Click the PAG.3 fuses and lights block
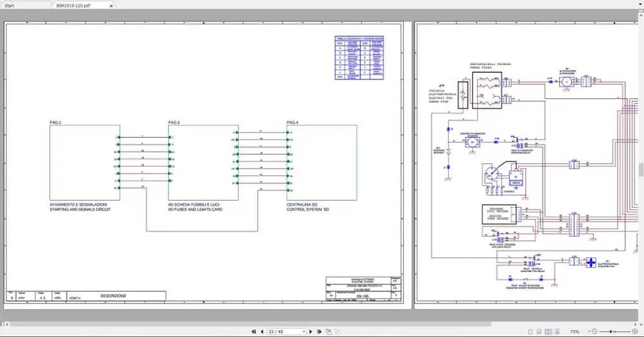This screenshot has width=644, height=337. point(203,162)
